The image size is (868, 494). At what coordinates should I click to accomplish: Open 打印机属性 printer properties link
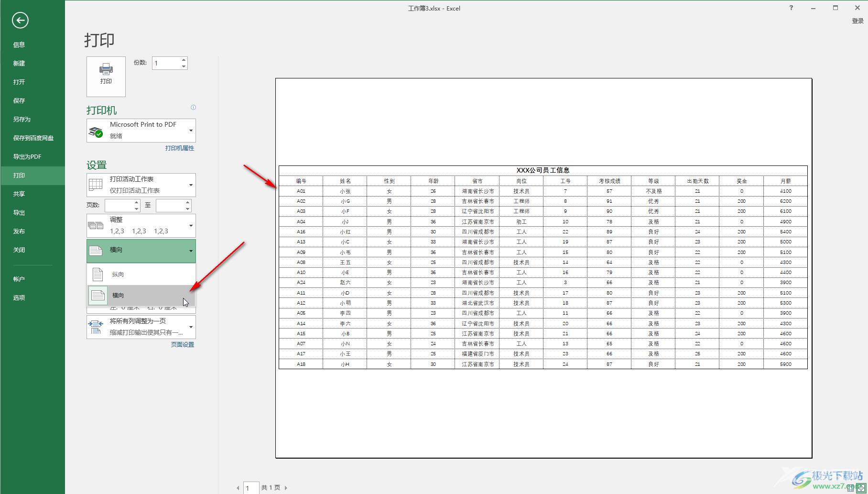[180, 148]
